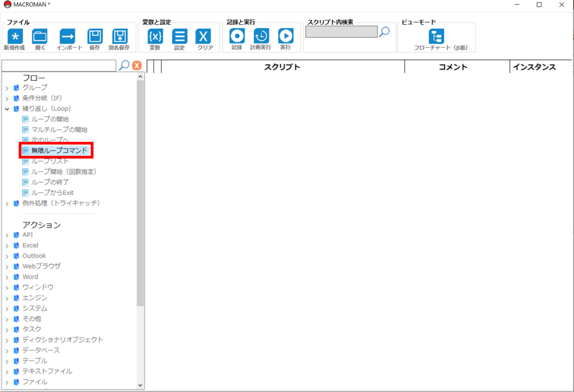Image resolution: width=574 pixels, height=392 pixels.
Task: Clear command search with orange X
Action: pyautogui.click(x=137, y=66)
